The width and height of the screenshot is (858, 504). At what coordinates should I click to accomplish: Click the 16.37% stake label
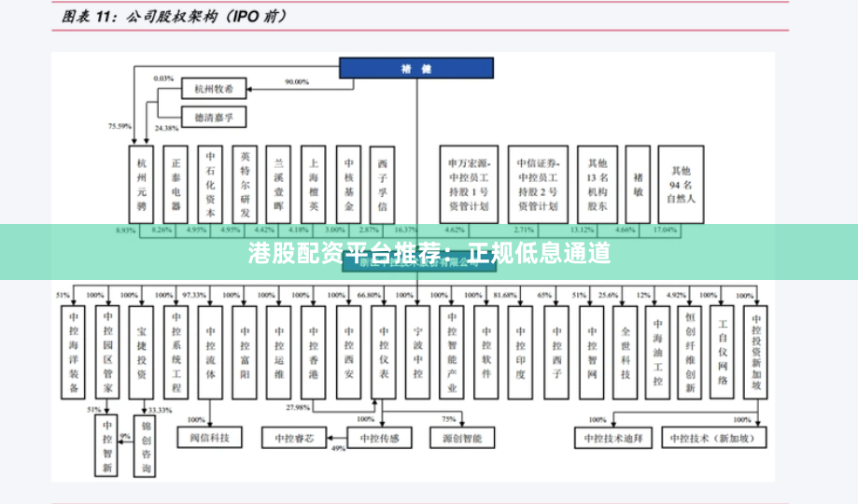405,230
